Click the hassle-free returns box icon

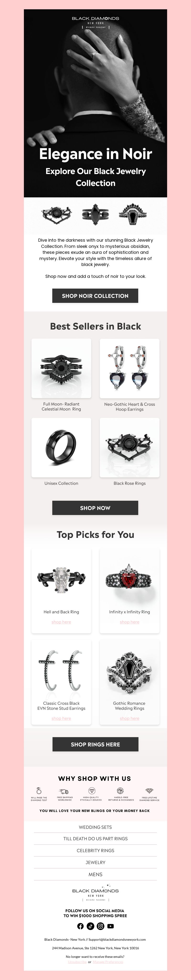pyautogui.click(x=120, y=791)
